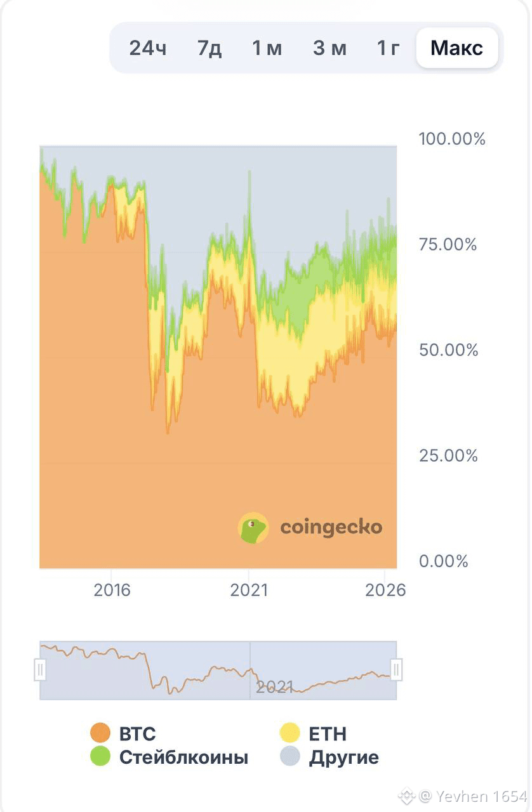This screenshot has width=532, height=812.
Task: Click the left navigator range handle
Action: tap(40, 669)
